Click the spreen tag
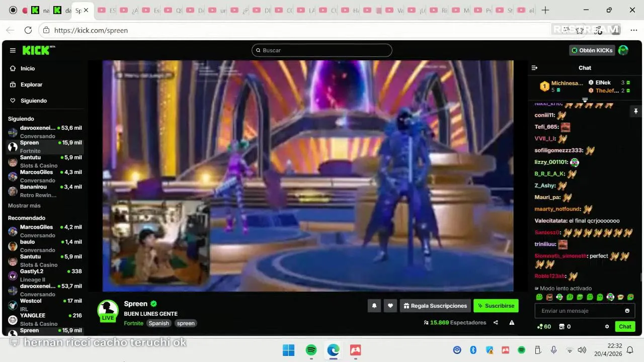The image size is (644, 362). (186, 323)
